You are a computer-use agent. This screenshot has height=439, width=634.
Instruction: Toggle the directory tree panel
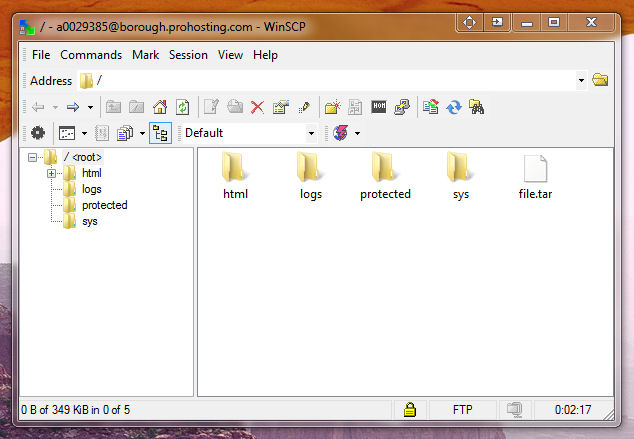click(x=161, y=133)
